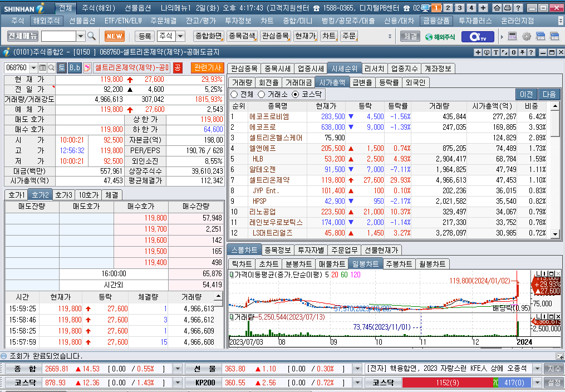The width and height of the screenshot is (565, 392).
Task: Click the status icon at right of 조회 message bar
Action: point(559,356)
